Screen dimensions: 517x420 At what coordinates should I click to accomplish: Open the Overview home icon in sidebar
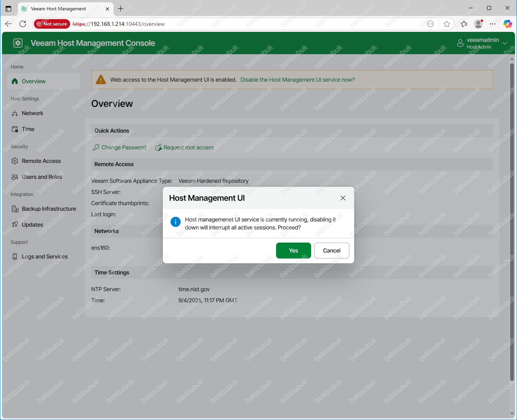(x=15, y=81)
